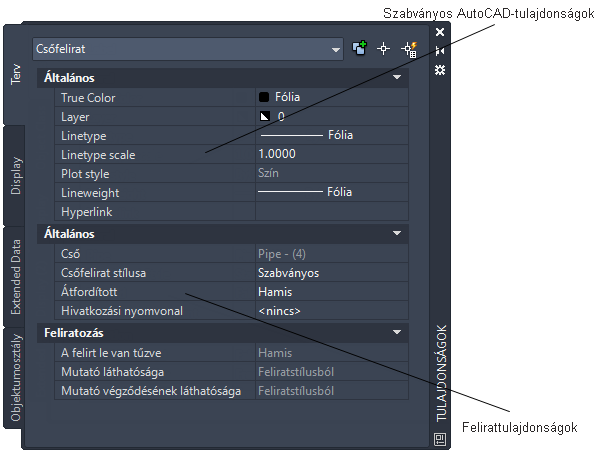Close the Tulajdonságok palette
The height and width of the screenshot is (451, 600).
440,32
